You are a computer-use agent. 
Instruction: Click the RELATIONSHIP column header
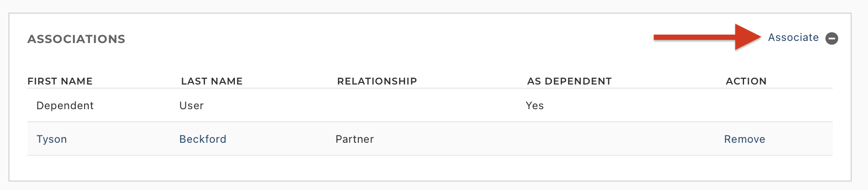pos(377,81)
